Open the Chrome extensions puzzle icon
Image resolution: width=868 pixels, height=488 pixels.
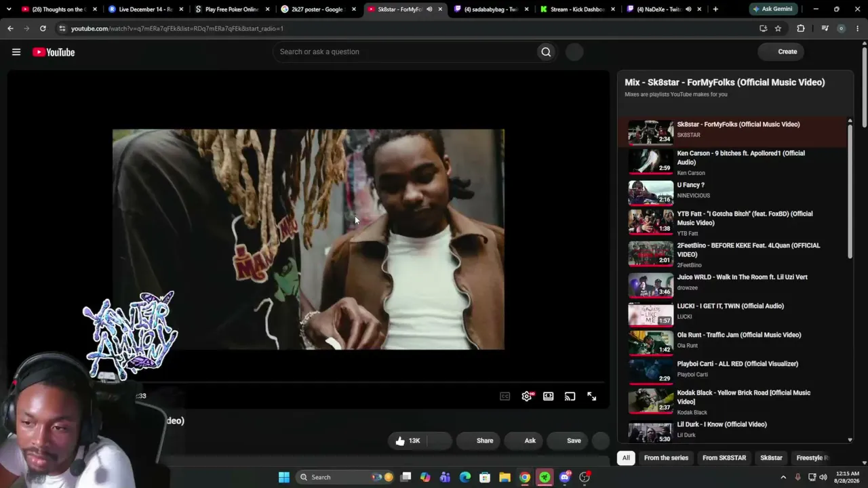[801, 28]
